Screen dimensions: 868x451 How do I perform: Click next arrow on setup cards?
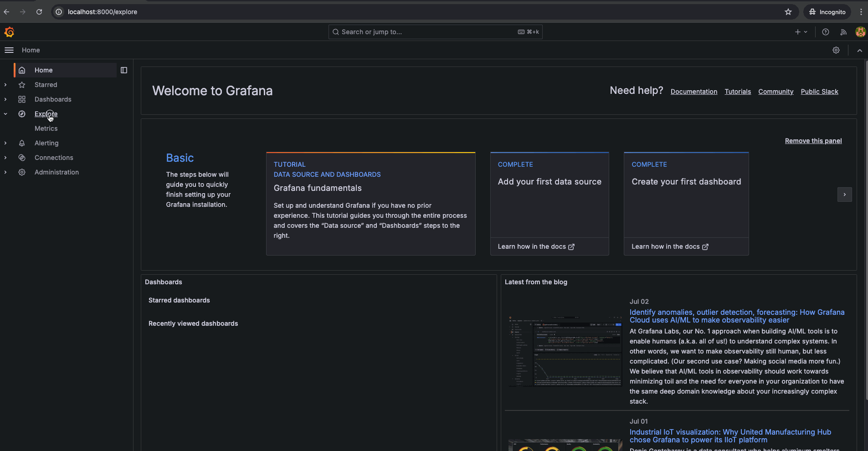pyautogui.click(x=844, y=195)
